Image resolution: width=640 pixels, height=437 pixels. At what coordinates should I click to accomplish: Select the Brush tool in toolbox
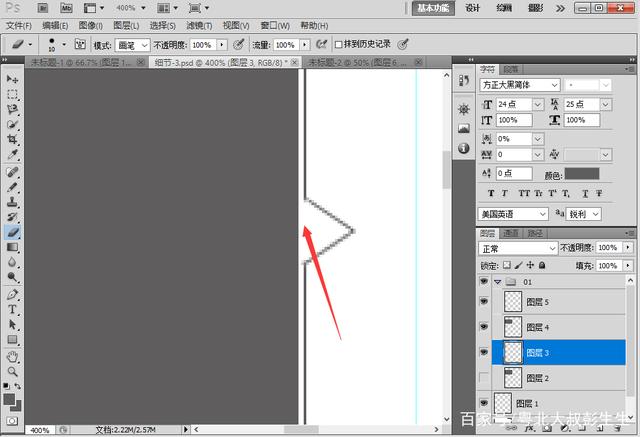pyautogui.click(x=12, y=187)
